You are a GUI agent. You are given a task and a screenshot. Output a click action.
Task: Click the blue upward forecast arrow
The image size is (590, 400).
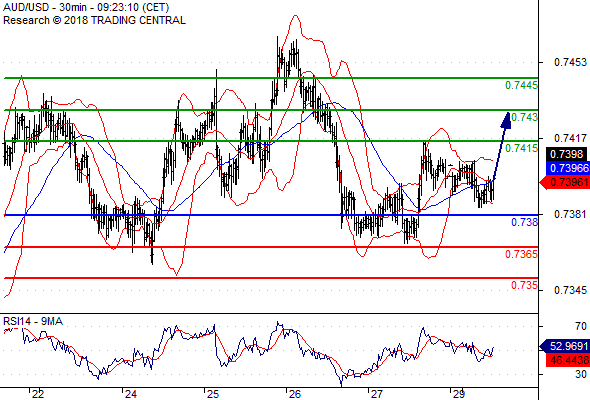(x=502, y=146)
